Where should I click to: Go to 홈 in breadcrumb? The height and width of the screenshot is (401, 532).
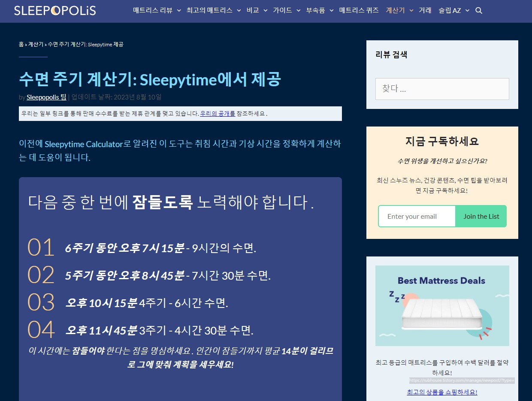[21, 44]
